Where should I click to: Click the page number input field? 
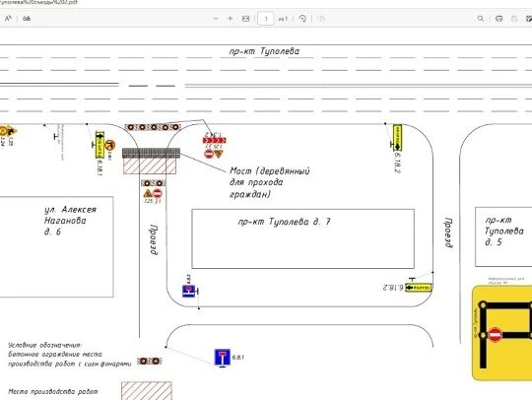266,19
